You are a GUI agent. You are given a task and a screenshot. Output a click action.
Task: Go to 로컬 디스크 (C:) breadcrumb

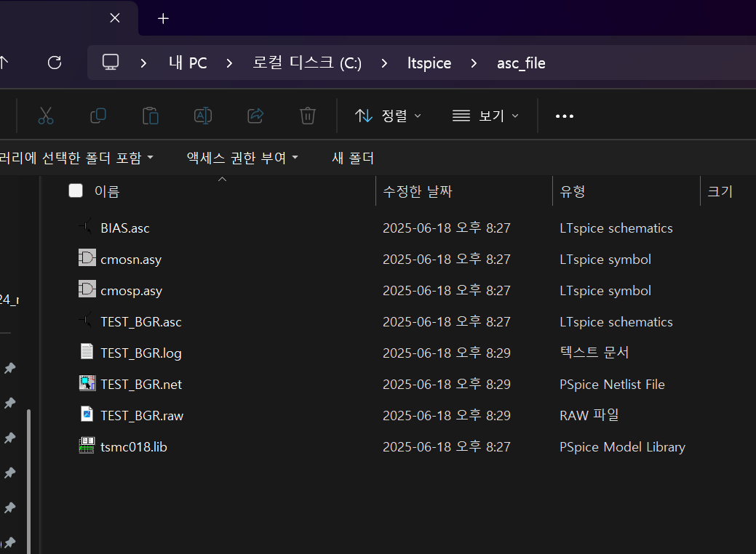pyautogui.click(x=307, y=63)
